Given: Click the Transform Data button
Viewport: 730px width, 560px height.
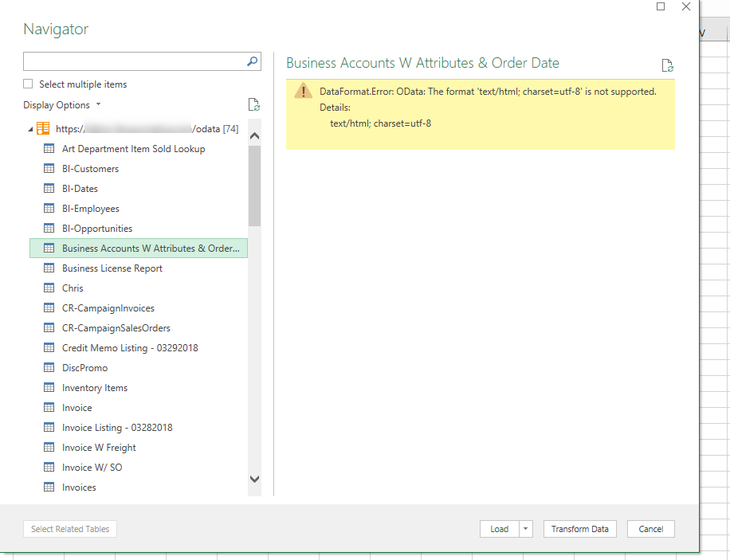Looking at the screenshot, I should coord(579,529).
